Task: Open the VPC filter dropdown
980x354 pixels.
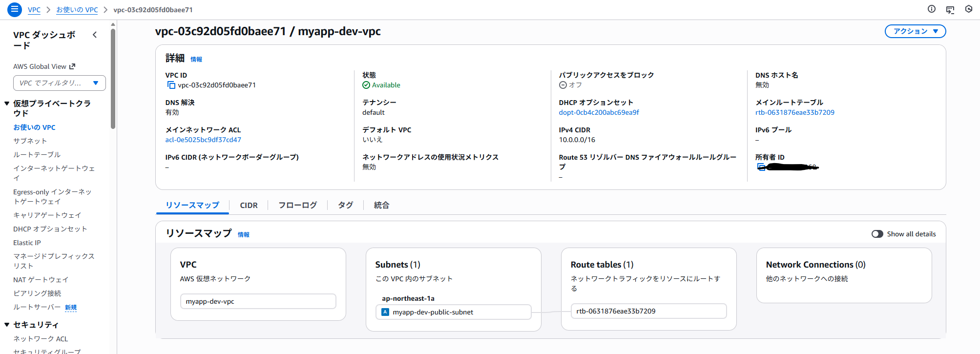Action: point(60,83)
